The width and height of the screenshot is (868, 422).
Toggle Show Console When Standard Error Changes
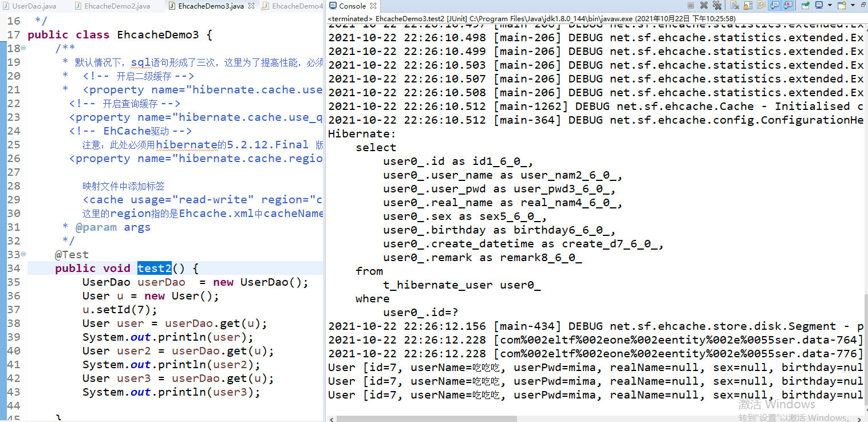pyautogui.click(x=788, y=6)
